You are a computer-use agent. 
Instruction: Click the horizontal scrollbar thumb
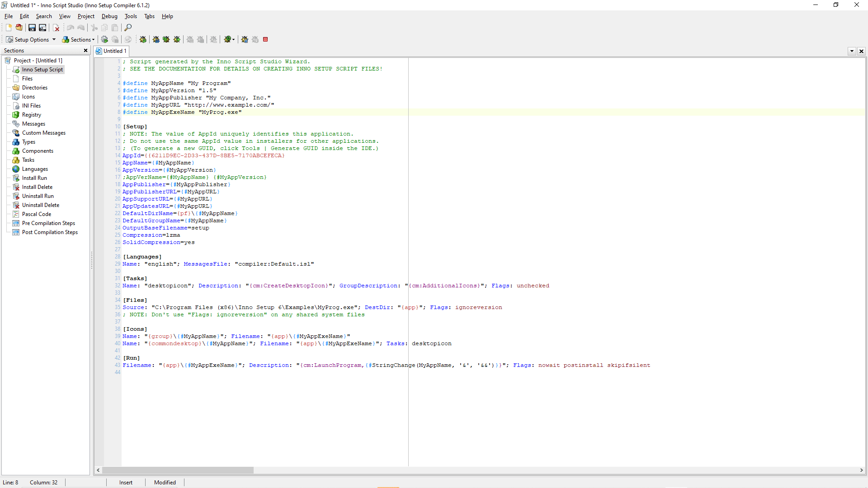(x=178, y=470)
